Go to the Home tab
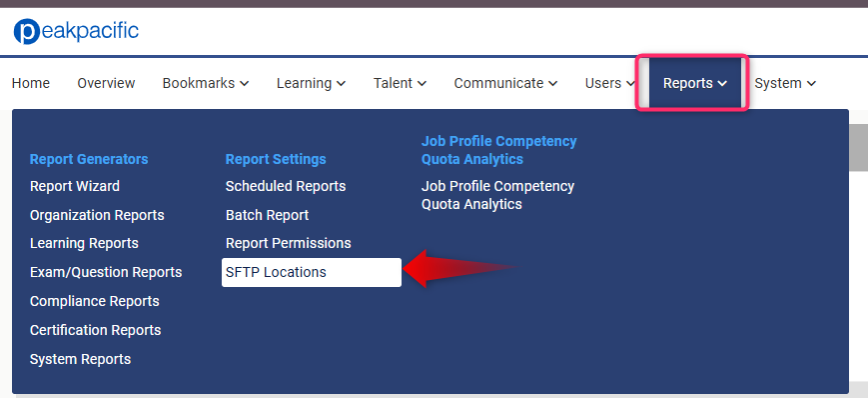 pos(30,83)
